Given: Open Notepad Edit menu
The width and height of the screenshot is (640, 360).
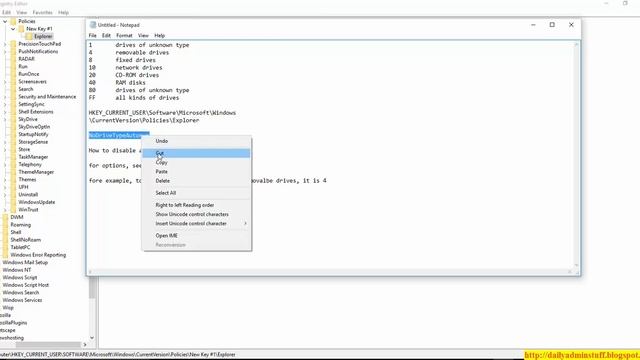Looking at the screenshot, I should [x=106, y=36].
